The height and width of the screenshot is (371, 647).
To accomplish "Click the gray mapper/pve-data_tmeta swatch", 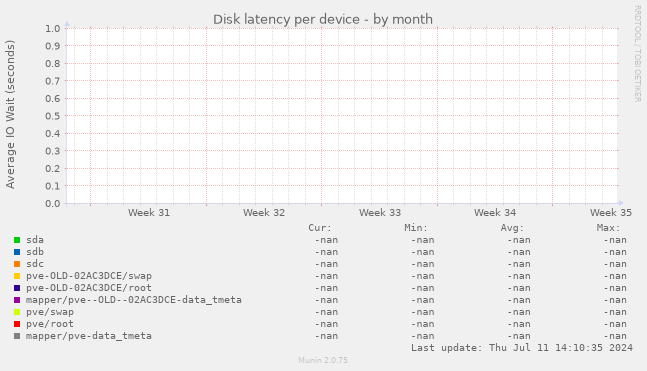I will point(17,336).
